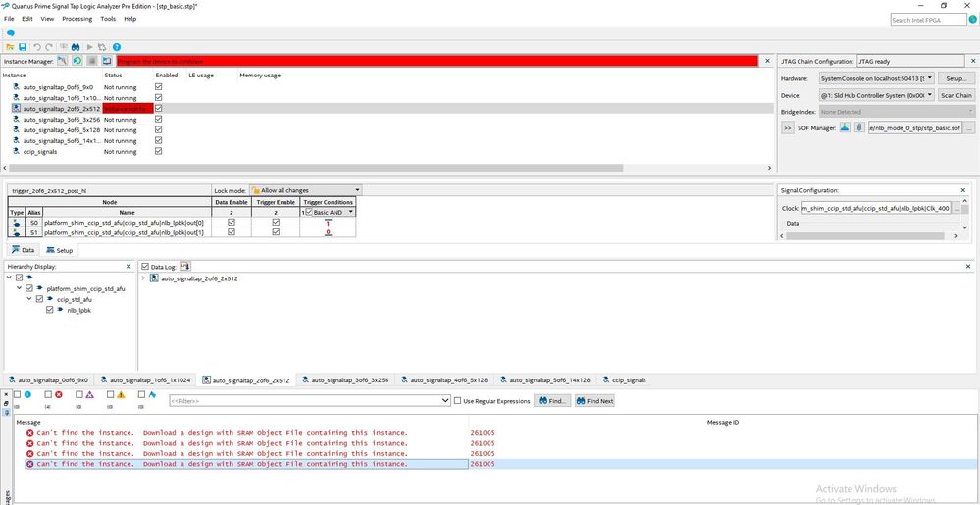Toggle Enabled checkbox for auto_signaltap_0of6_9x0

[x=158, y=87]
